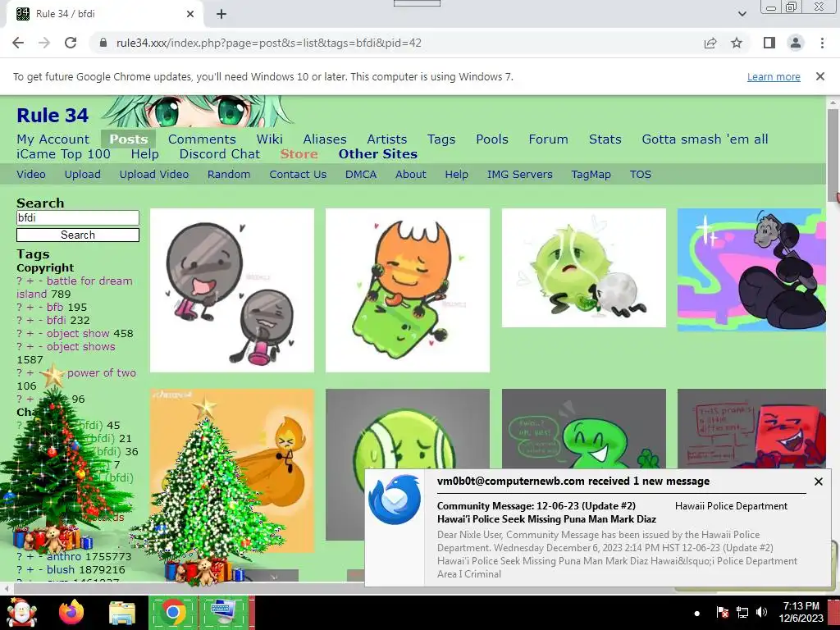The height and width of the screenshot is (630, 840).
Task: Open the Hawaii Police Seek Missing message
Action: 546,519
